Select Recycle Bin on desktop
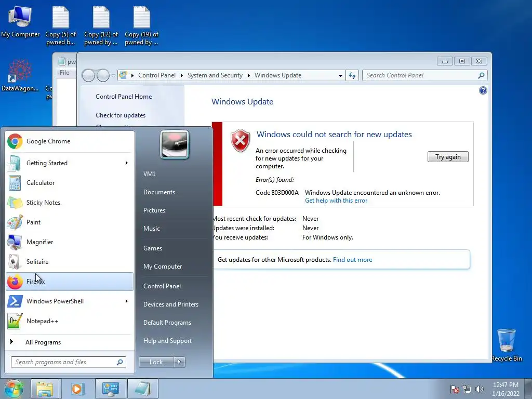 click(507, 345)
